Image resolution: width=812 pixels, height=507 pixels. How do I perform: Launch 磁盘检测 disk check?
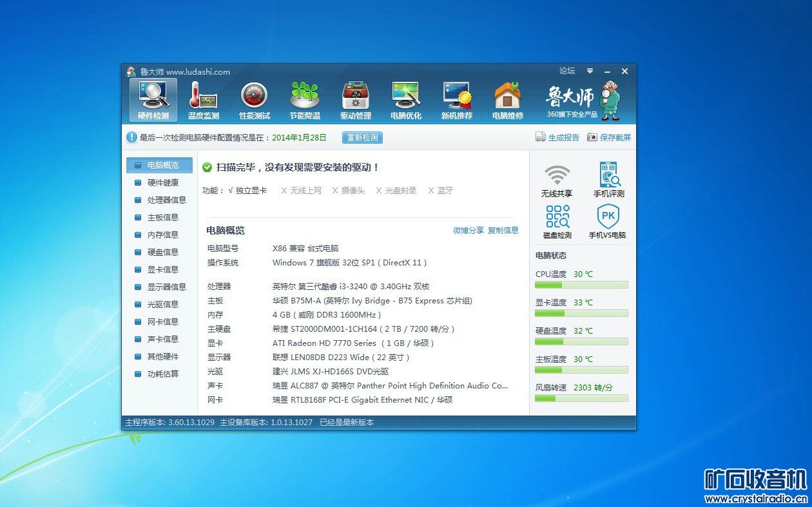click(x=557, y=222)
